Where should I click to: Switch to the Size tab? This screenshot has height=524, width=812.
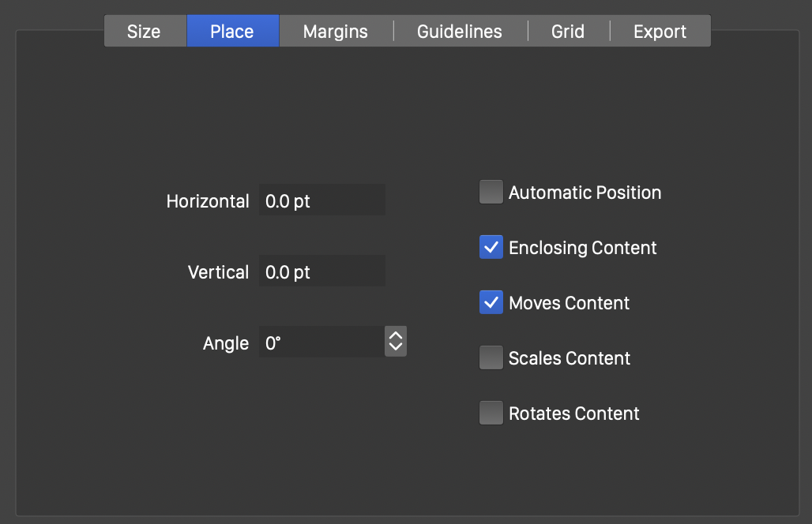point(144,32)
